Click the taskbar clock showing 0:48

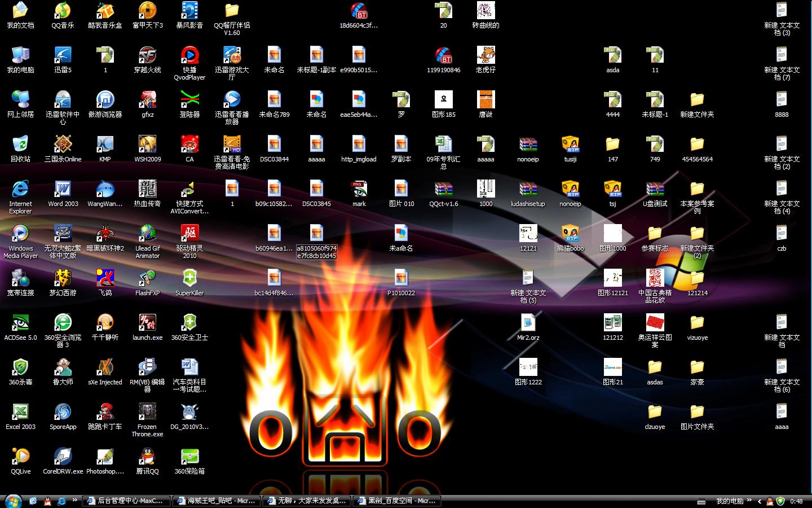pyautogui.click(x=796, y=501)
